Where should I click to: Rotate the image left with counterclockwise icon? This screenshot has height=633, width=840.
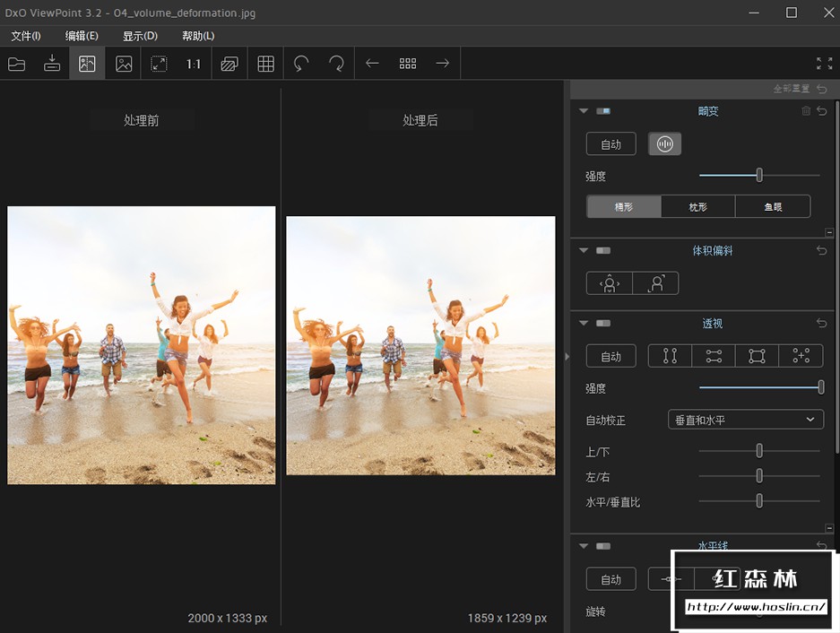pos(300,63)
